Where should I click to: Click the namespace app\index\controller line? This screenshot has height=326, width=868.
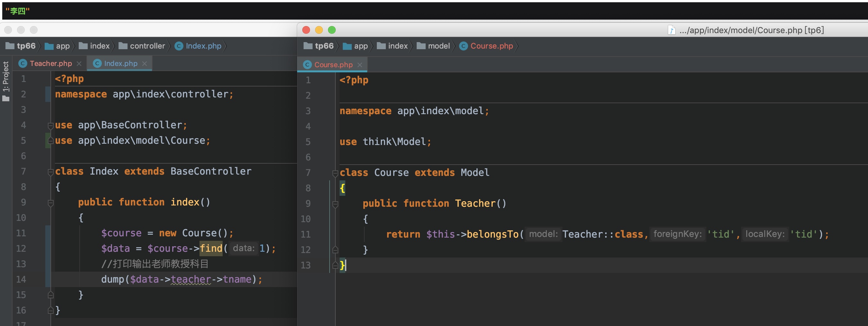coord(144,94)
